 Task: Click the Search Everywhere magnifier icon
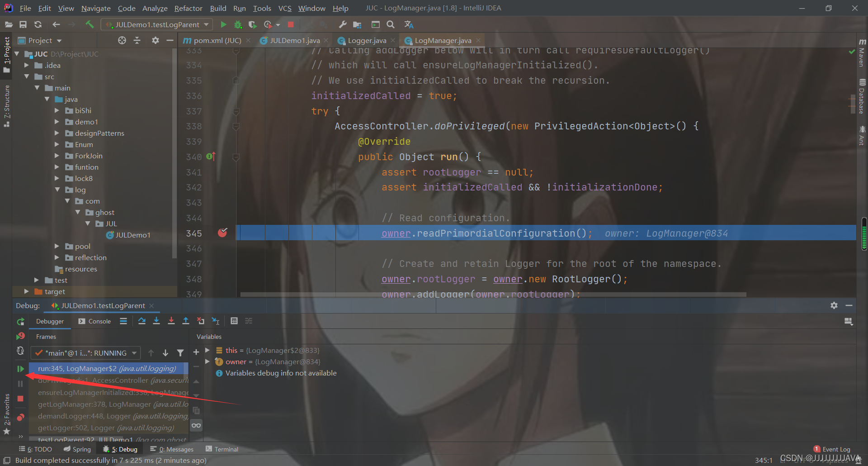(x=391, y=24)
